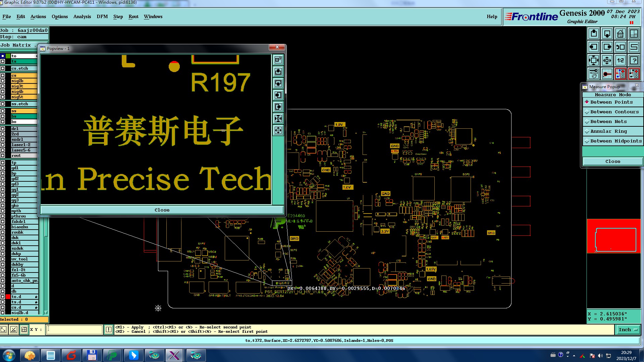Click the red traffic-light net icon
The image size is (644, 362).
[x=620, y=74]
